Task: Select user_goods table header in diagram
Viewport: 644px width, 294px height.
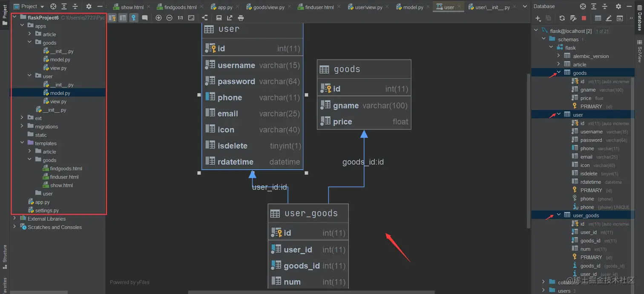Action: [x=308, y=213]
